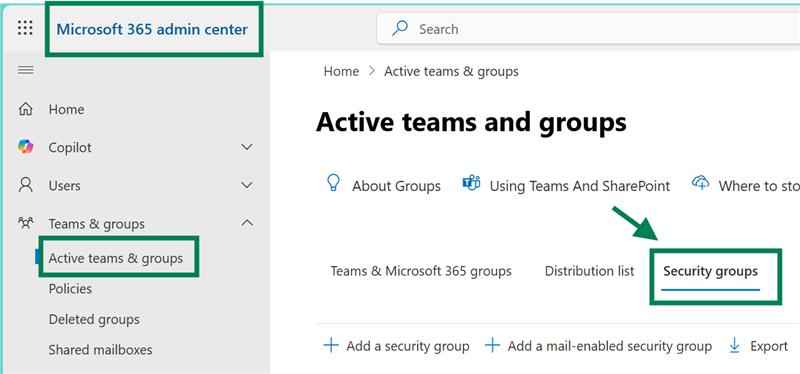The height and width of the screenshot is (374, 800).
Task: Open Active teams & groups in sidebar
Action: click(116, 258)
